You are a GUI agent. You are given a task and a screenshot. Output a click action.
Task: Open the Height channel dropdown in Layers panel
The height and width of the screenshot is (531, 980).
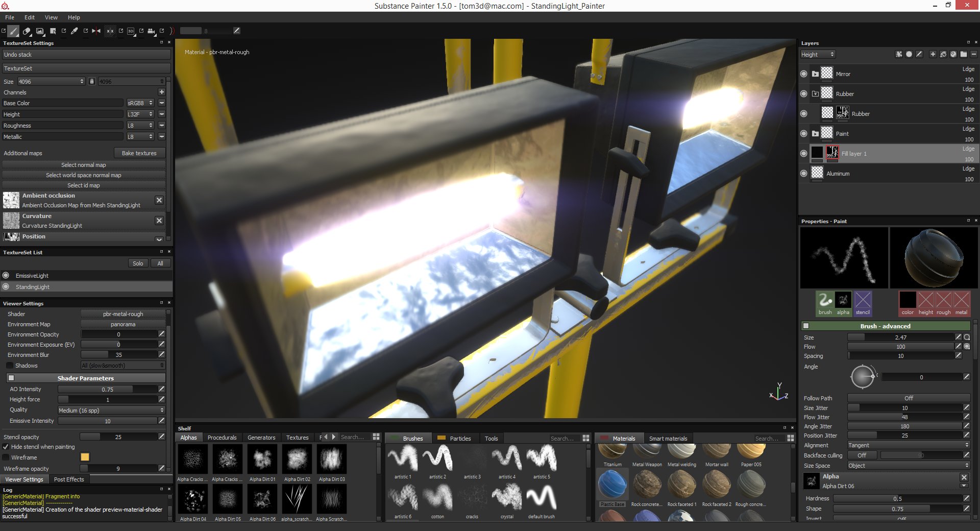(x=817, y=54)
